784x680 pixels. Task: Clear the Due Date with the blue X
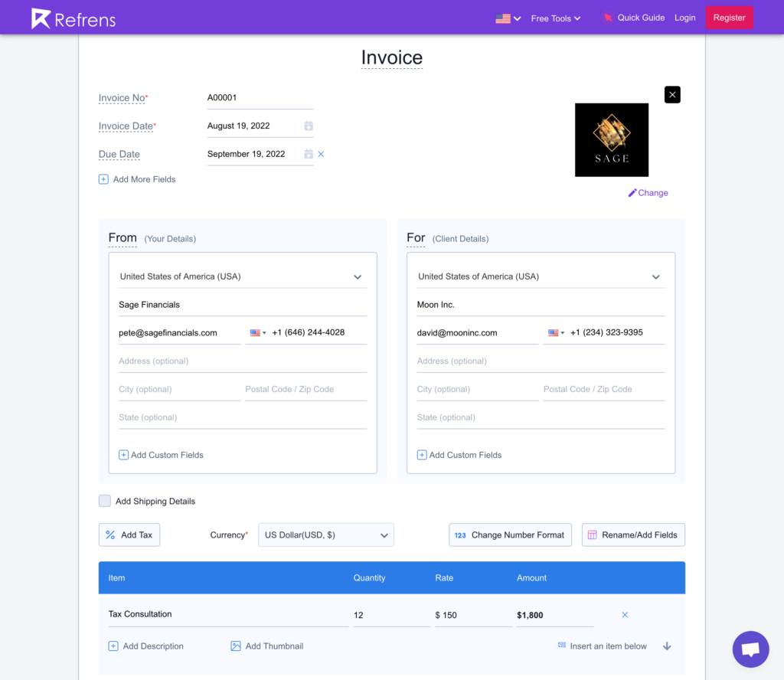click(321, 153)
